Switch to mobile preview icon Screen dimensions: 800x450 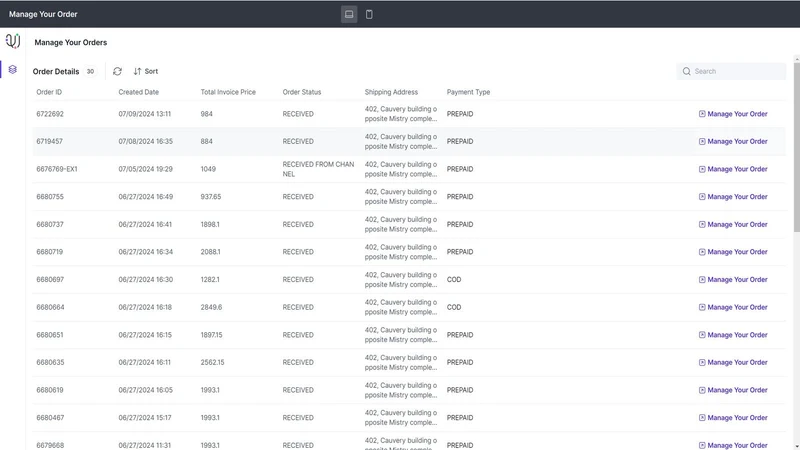tap(369, 14)
